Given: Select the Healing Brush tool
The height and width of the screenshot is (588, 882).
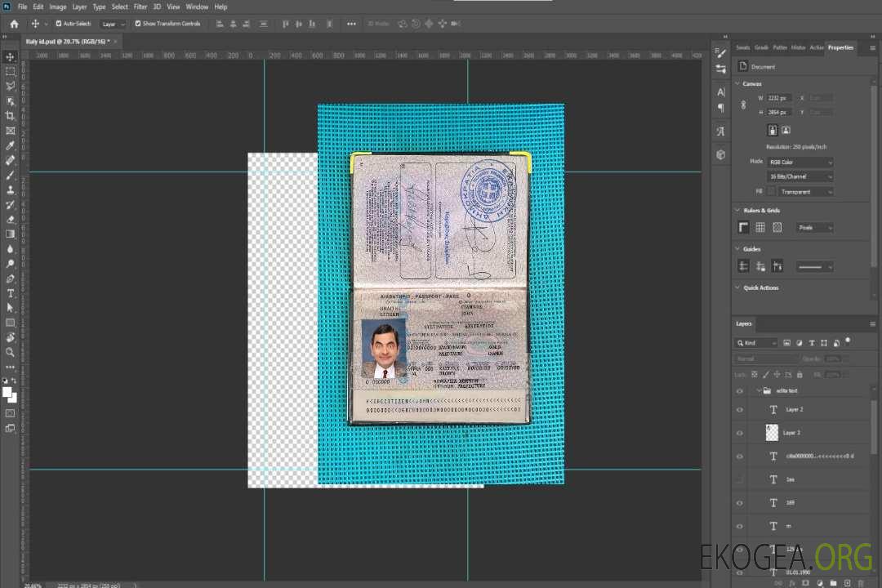Looking at the screenshot, I should coord(10,160).
